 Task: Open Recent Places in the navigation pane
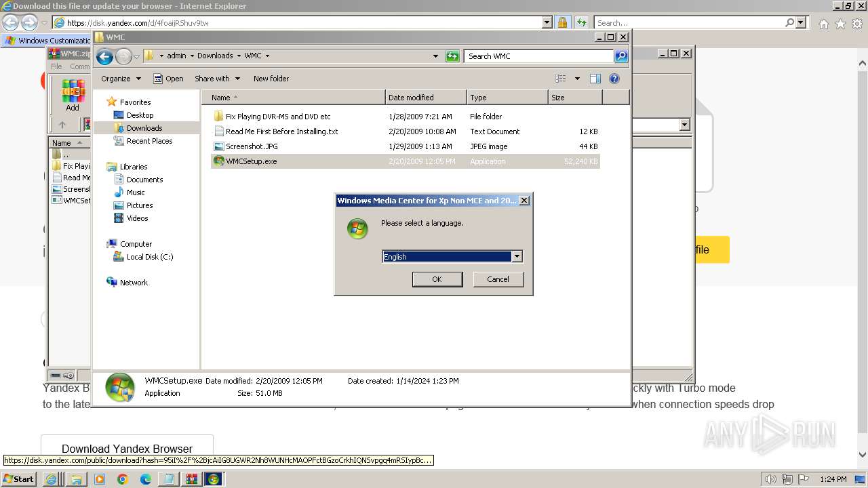(149, 141)
